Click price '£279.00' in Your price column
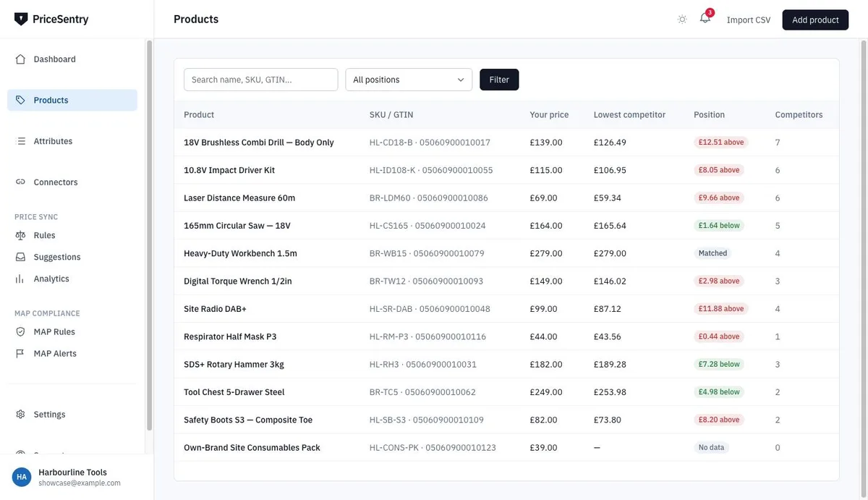Image resolution: width=868 pixels, height=500 pixels. click(546, 253)
